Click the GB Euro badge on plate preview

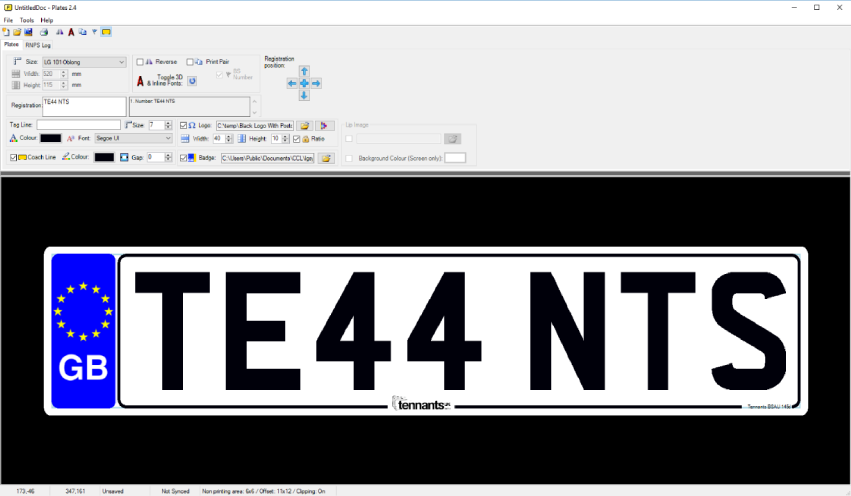tap(83, 331)
